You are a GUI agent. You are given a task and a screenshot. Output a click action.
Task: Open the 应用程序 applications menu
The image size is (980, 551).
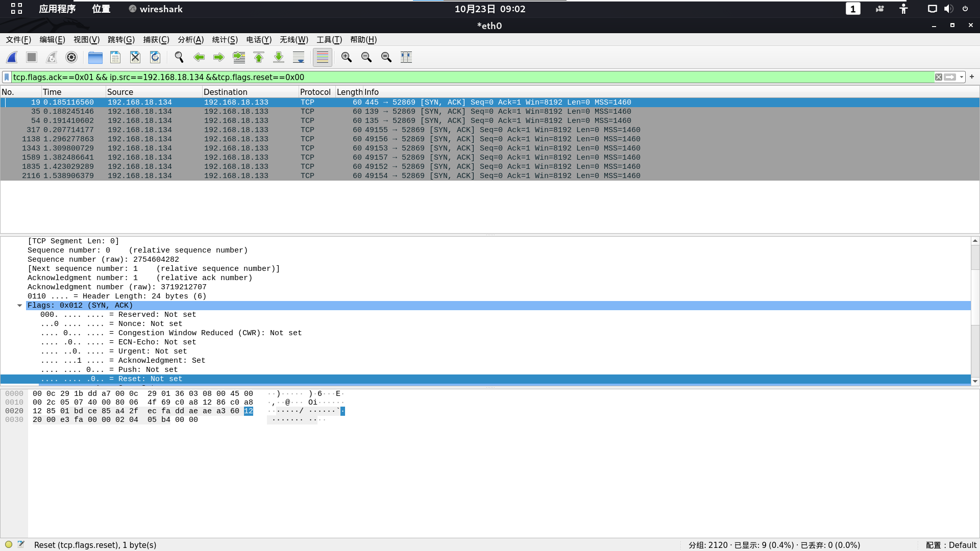tap(57, 9)
